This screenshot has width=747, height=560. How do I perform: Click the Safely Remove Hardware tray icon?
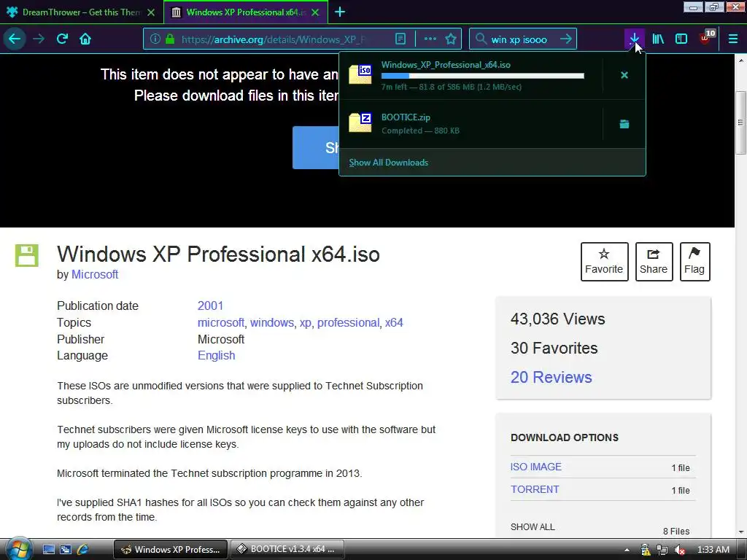click(x=646, y=550)
